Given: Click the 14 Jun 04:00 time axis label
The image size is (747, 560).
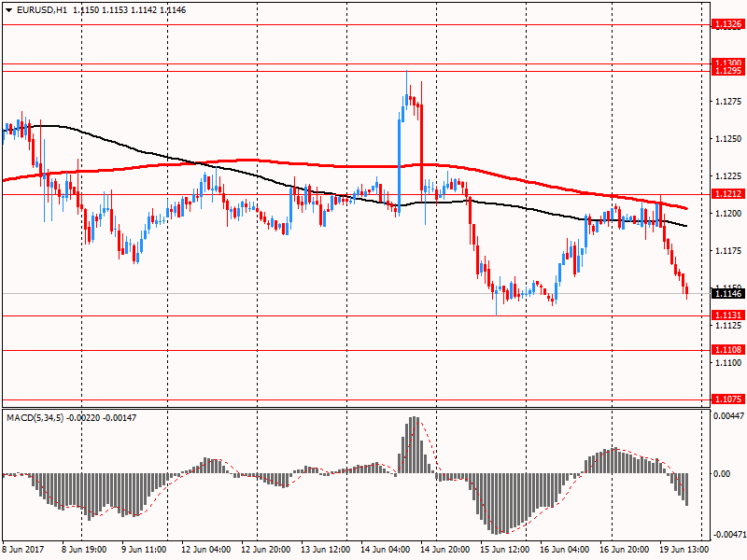Looking at the screenshot, I should [x=385, y=550].
